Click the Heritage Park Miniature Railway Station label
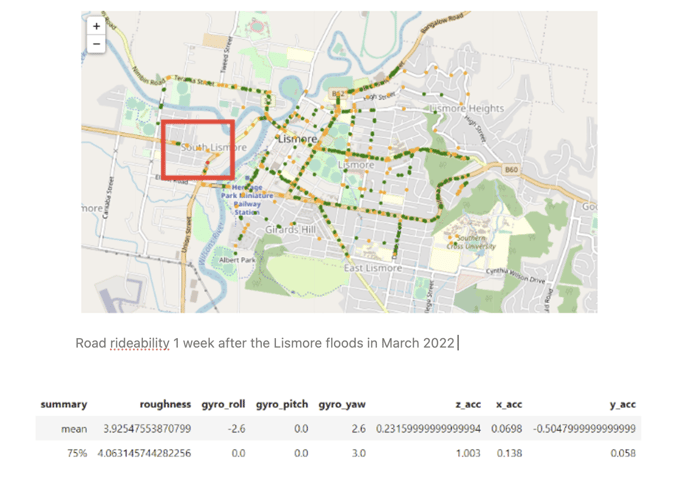 pyautogui.click(x=247, y=200)
